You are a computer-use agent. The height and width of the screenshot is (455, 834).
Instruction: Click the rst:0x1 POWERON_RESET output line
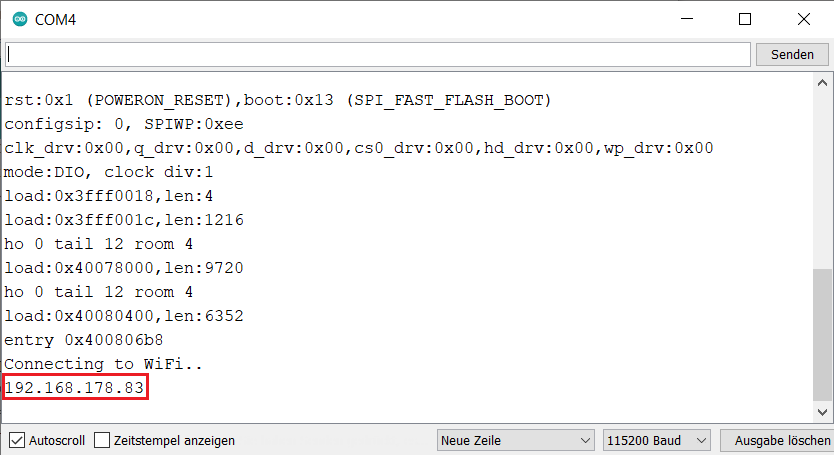click(278, 101)
